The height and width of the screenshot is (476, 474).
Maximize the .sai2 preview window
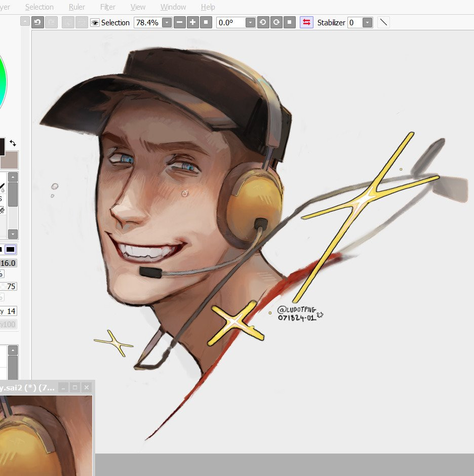(x=75, y=388)
